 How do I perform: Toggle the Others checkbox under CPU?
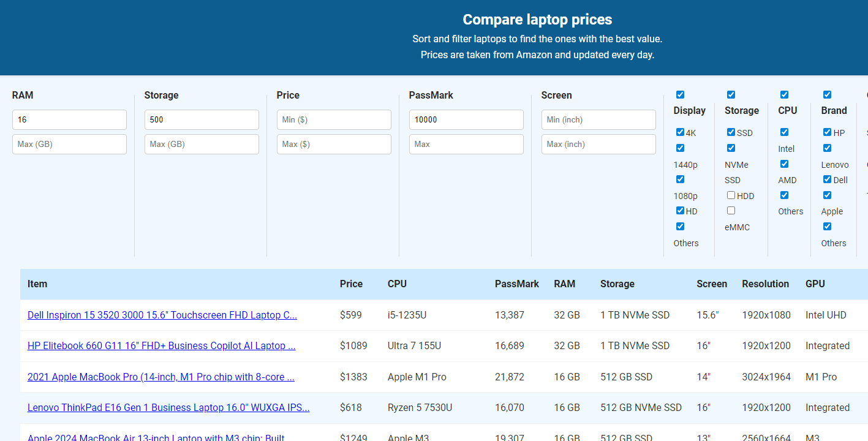(x=784, y=195)
